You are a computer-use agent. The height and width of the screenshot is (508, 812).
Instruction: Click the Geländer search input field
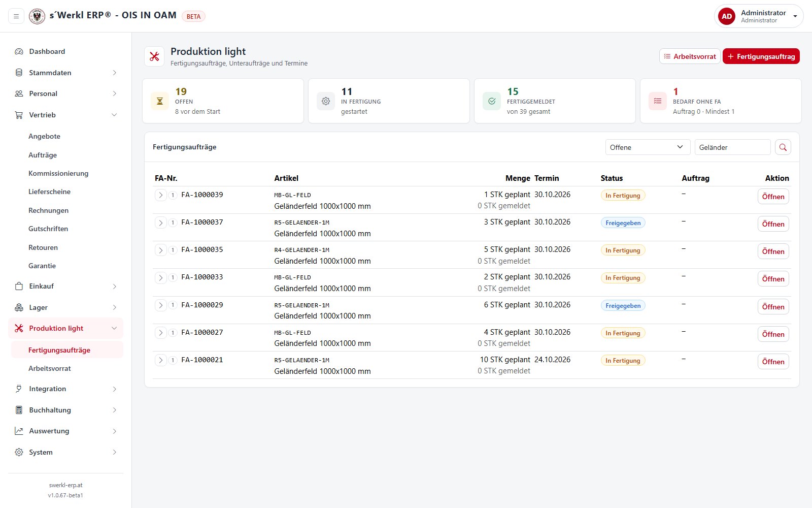[732, 147]
